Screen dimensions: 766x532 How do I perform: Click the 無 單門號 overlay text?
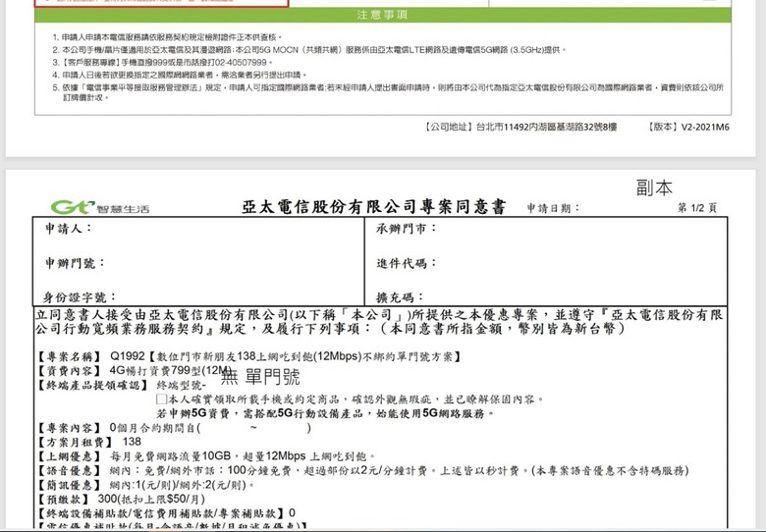tap(260, 377)
